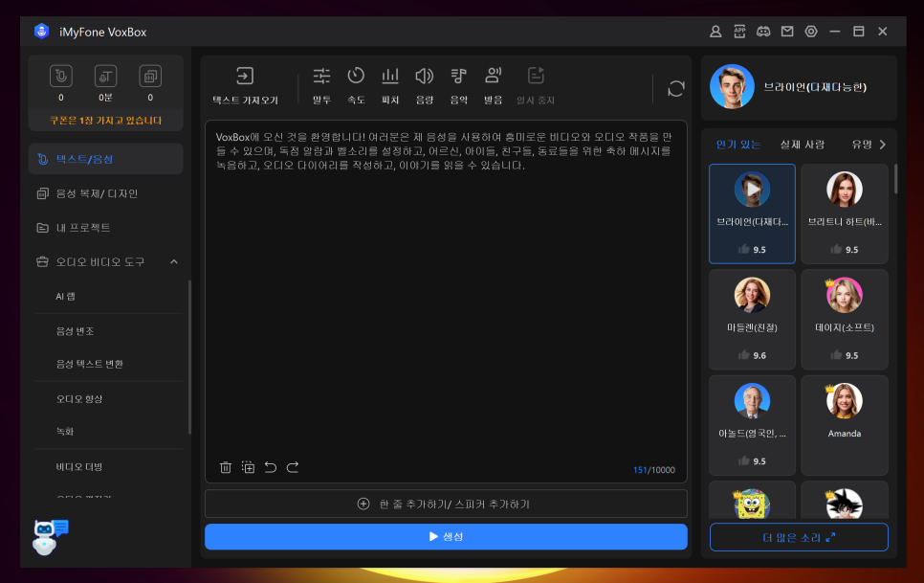Screen dimensions: 924x583
Task: Click the 생성 generate button
Action: [x=446, y=536]
